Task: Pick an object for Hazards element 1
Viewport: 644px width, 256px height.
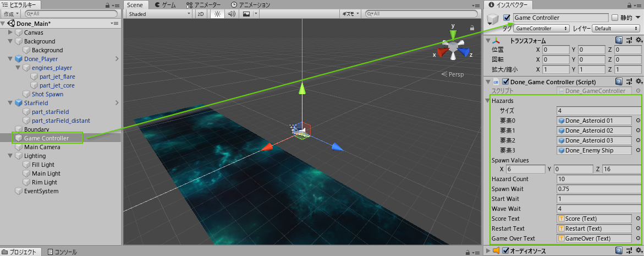Action: (639, 130)
